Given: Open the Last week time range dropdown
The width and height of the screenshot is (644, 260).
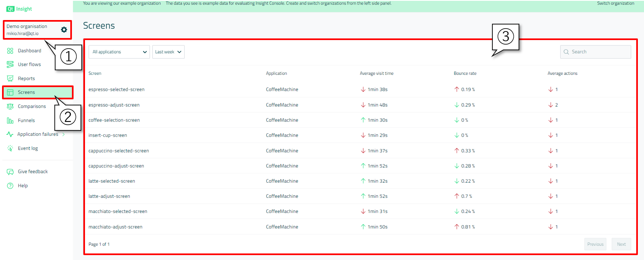Looking at the screenshot, I should (168, 52).
